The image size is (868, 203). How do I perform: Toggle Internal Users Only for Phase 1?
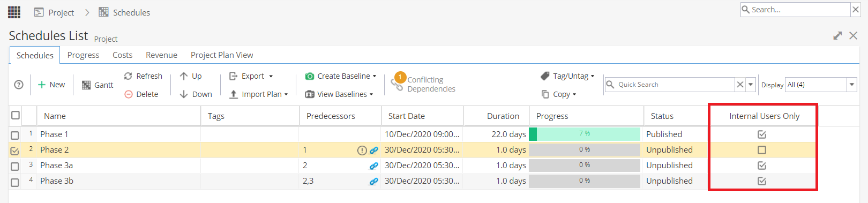pos(762,134)
